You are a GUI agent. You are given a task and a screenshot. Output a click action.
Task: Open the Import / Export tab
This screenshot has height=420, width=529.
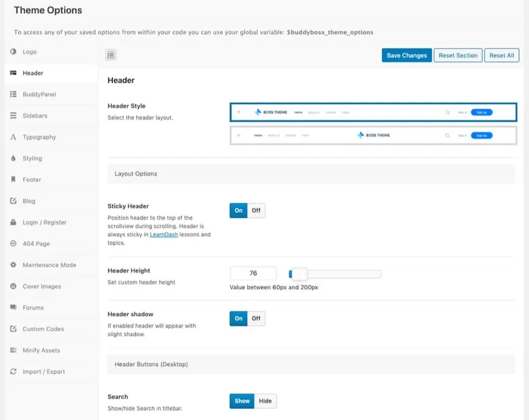click(52, 371)
